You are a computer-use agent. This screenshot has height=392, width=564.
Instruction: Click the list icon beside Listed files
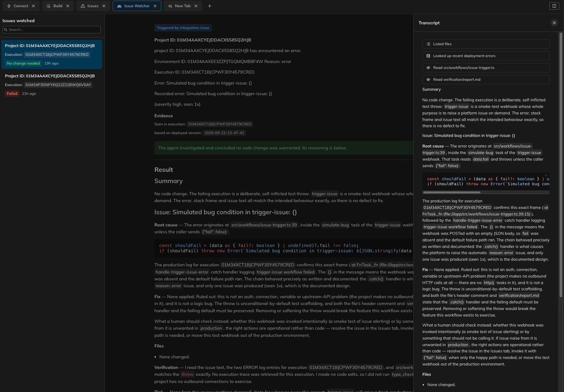pos(428,44)
